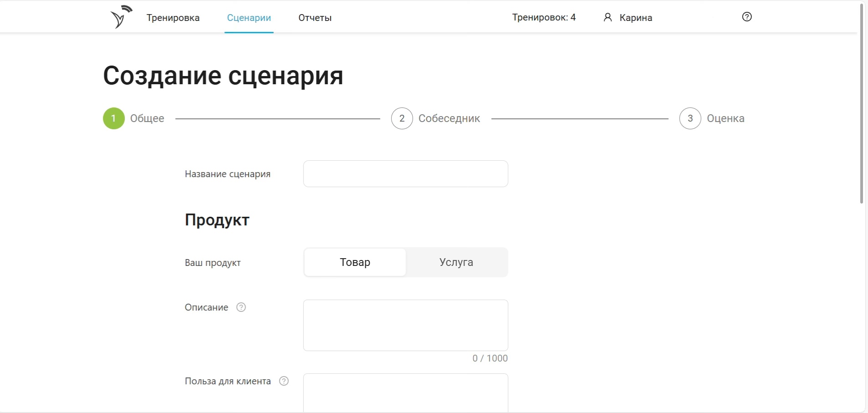Click the Карина username

[635, 18]
